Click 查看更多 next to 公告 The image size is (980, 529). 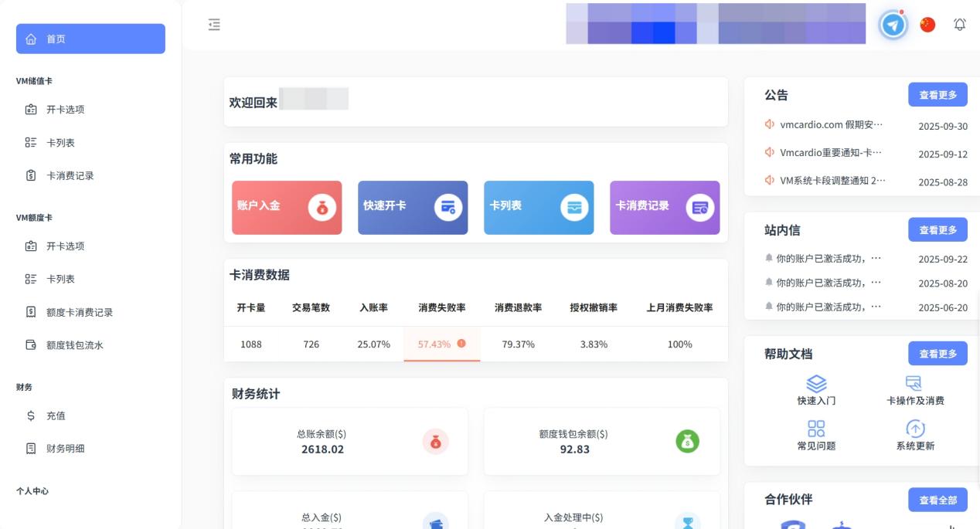pyautogui.click(x=937, y=94)
